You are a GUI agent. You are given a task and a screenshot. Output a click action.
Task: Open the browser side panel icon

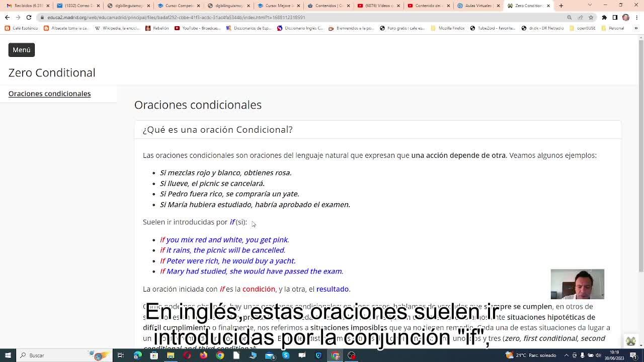(615, 17)
